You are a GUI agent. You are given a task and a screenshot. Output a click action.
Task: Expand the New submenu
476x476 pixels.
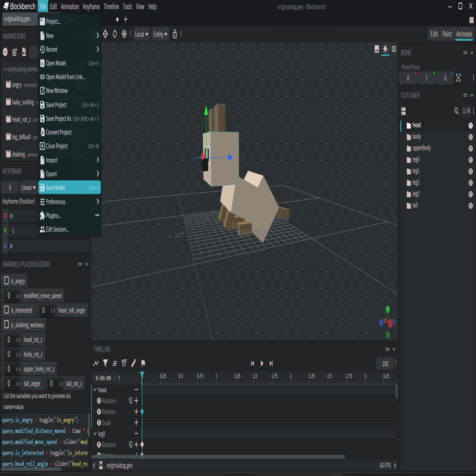(70, 36)
